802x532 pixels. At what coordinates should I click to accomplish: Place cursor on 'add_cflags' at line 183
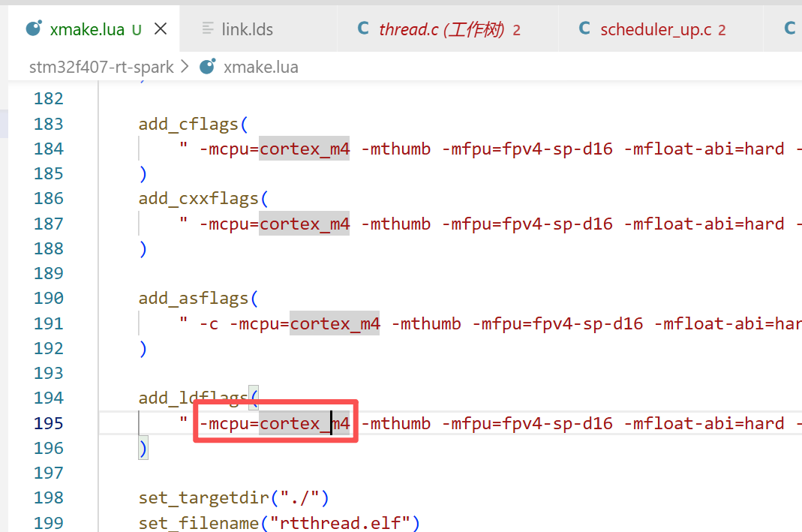(x=188, y=125)
